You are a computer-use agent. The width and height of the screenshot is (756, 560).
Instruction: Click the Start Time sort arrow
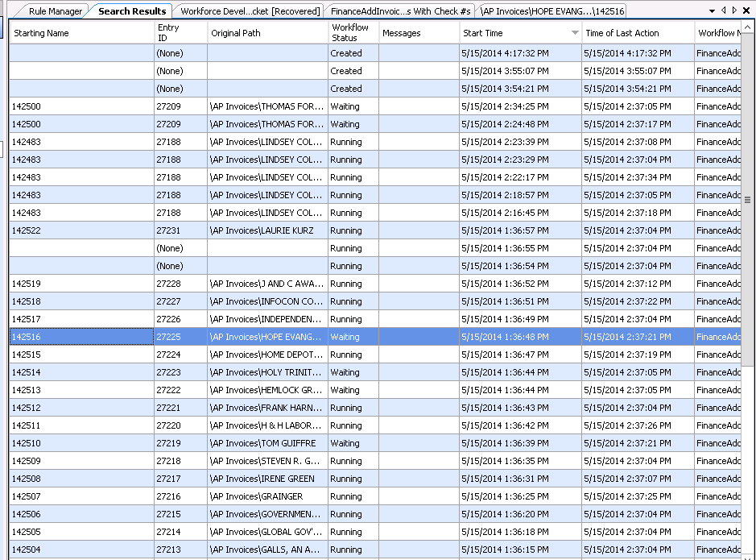575,33
